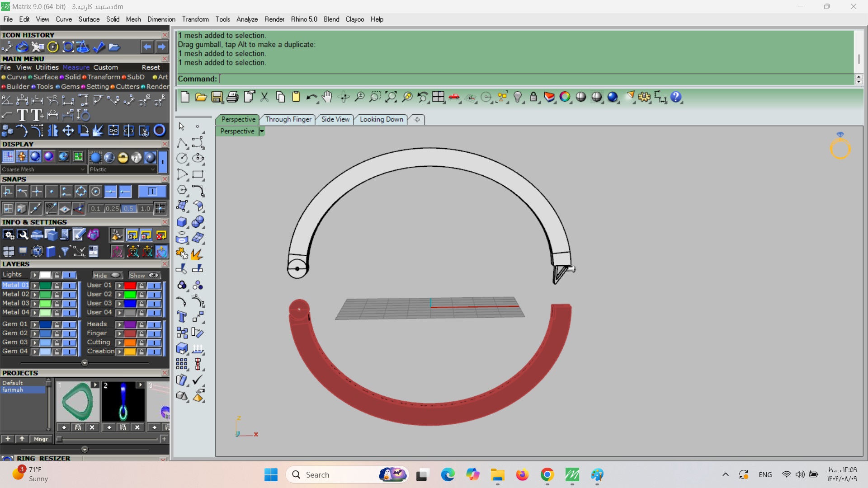The width and height of the screenshot is (868, 488).
Task: Open the four-viewport layout icon
Action: point(438,97)
